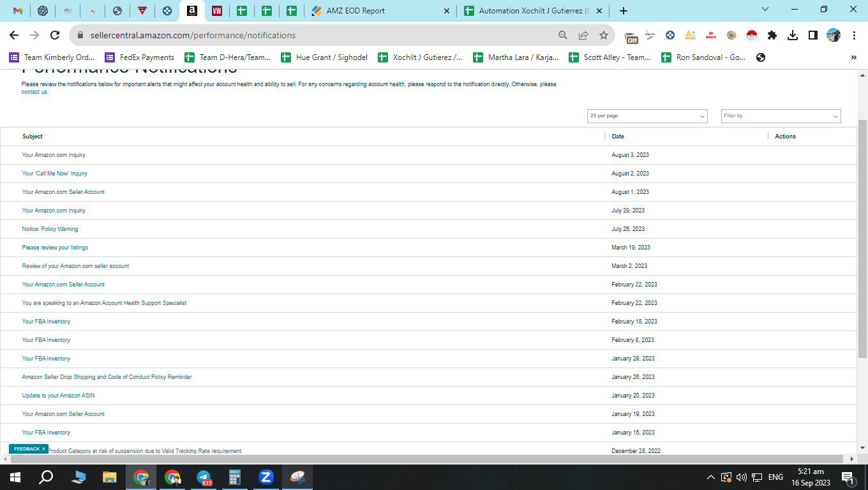Switch to the ChatGPT browser tab
The image size is (868, 490).
43,11
